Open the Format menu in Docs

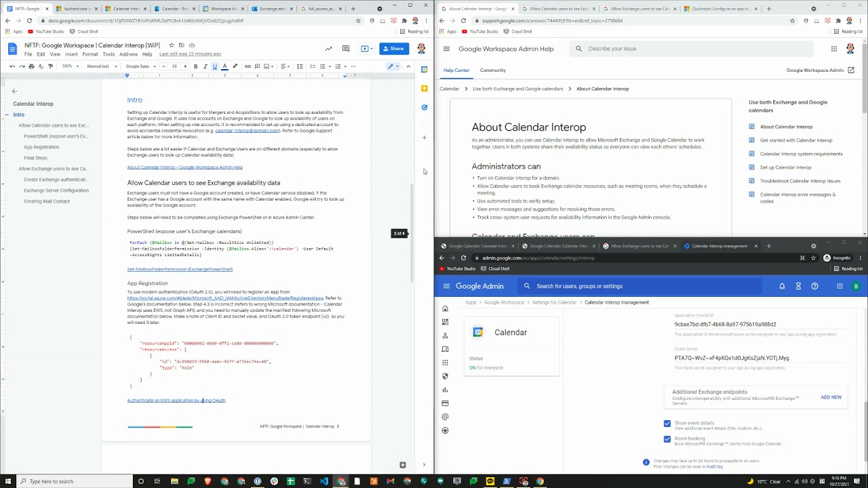(x=90, y=54)
